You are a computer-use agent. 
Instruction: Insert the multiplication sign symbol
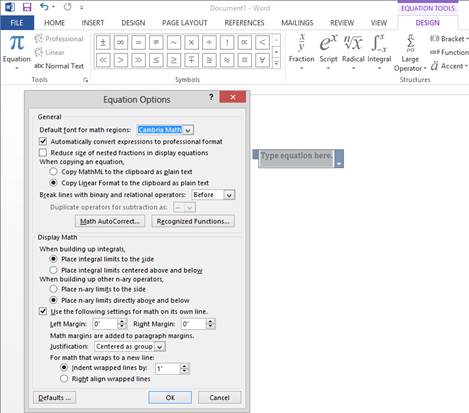[x=191, y=42]
